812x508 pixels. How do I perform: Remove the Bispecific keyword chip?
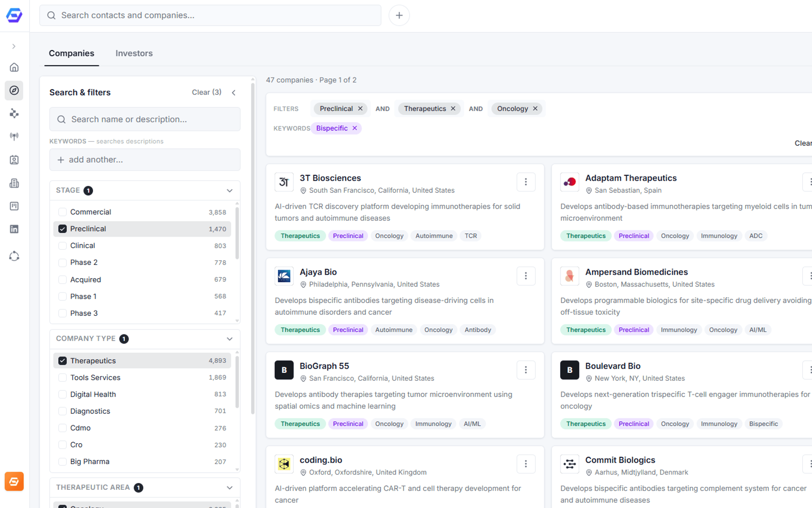click(x=355, y=128)
